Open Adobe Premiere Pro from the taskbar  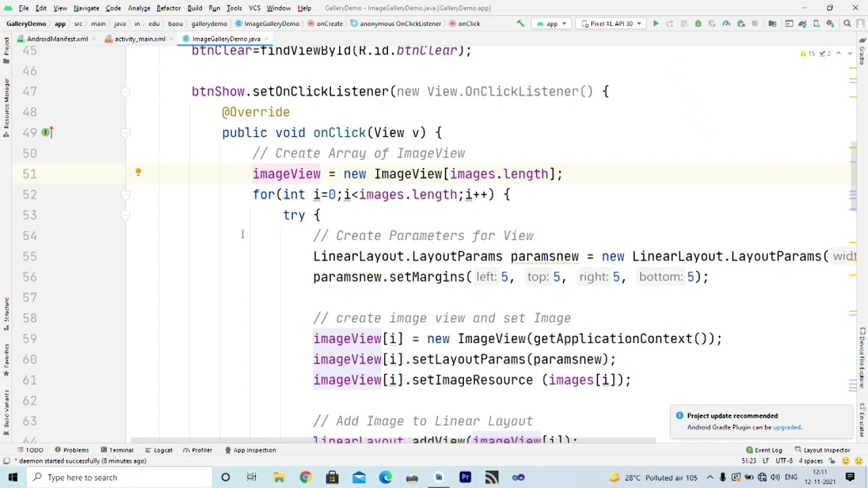(x=465, y=477)
